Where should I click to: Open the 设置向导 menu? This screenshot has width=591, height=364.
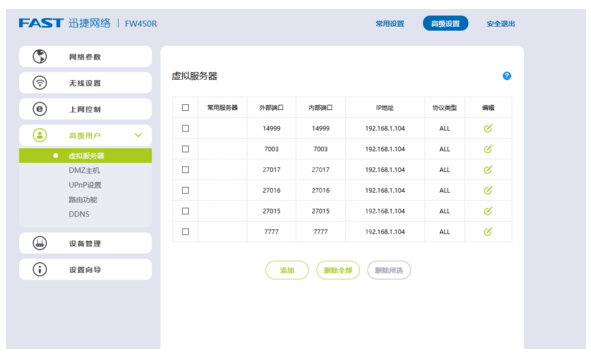click(86, 269)
